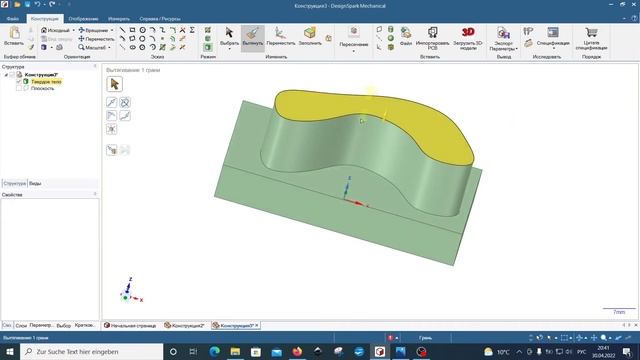Switch to Начальная страница document tab
Image resolution: width=640 pixels, height=360 pixels.
pyautogui.click(x=130, y=326)
